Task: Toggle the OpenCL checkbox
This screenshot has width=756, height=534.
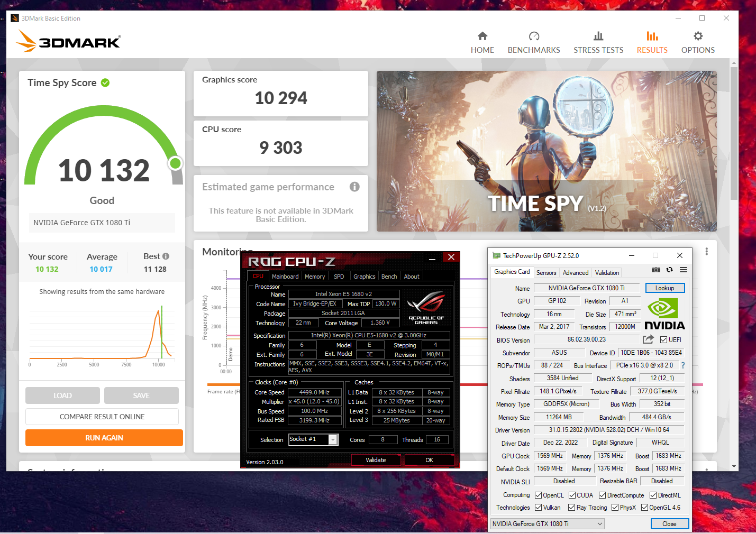Action: [x=538, y=495]
